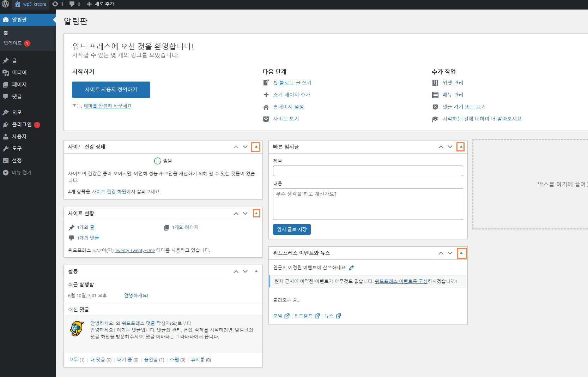Open the 안녕하세요! post link
The height and width of the screenshot is (377, 588).
click(136, 295)
